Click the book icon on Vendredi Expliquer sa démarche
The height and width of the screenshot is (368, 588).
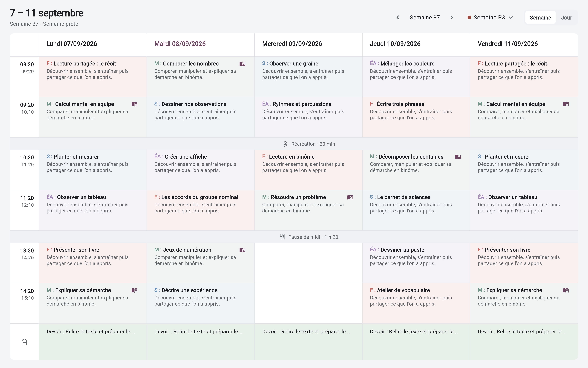tap(566, 290)
